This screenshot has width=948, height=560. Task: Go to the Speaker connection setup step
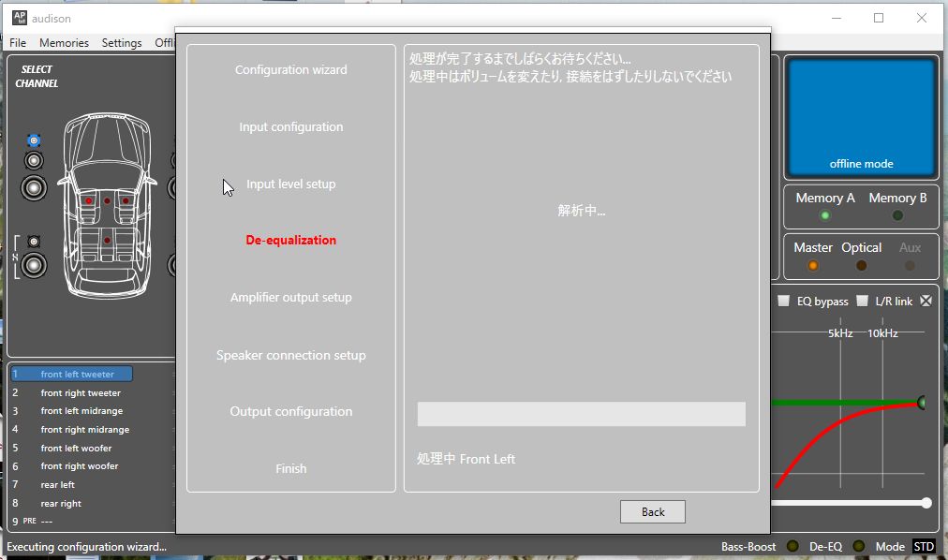[x=290, y=355]
